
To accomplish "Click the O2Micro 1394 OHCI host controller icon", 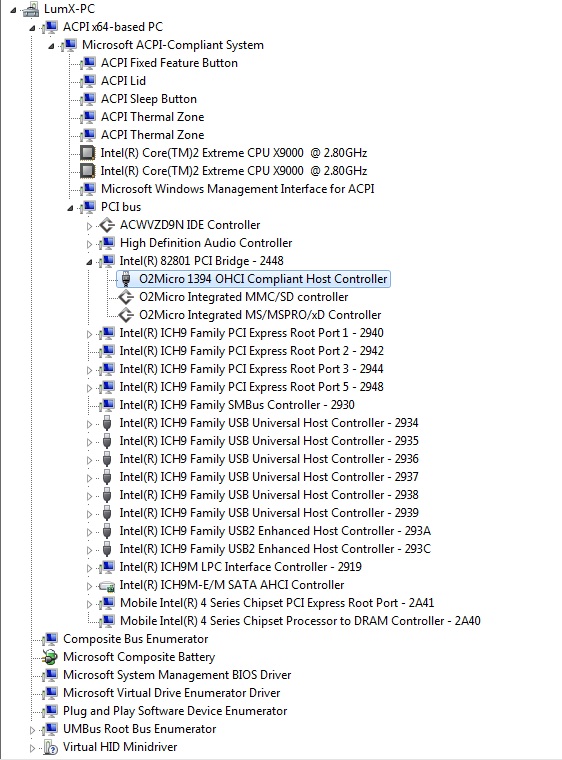I will pos(126,279).
